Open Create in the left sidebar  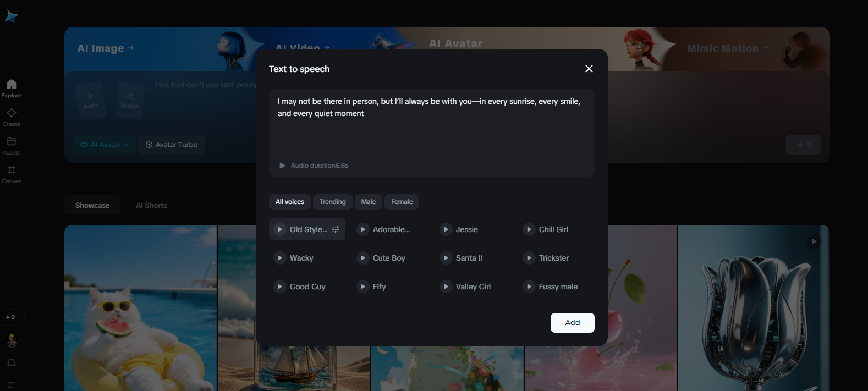(12, 117)
